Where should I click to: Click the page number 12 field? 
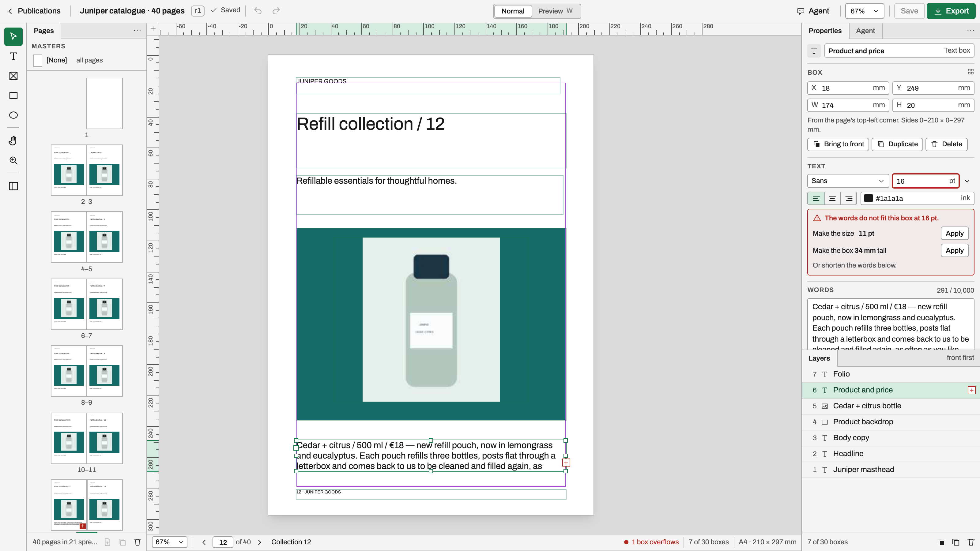pos(223,542)
